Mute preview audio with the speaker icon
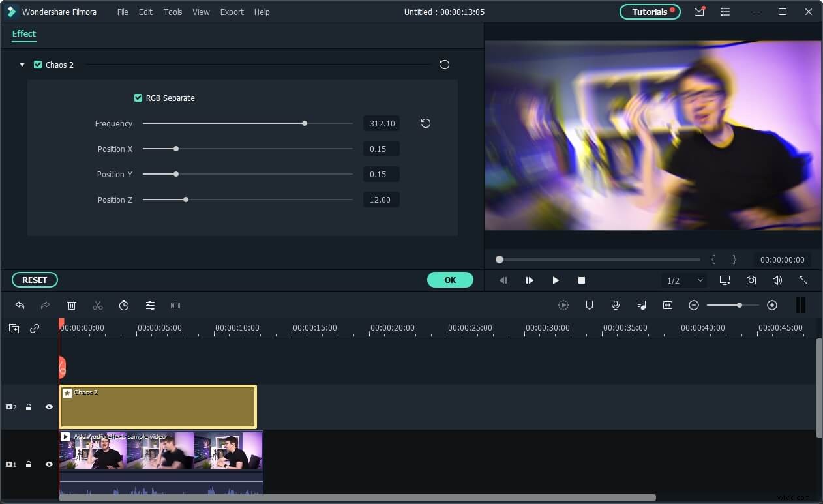Screen dimensions: 823x504 777,280
